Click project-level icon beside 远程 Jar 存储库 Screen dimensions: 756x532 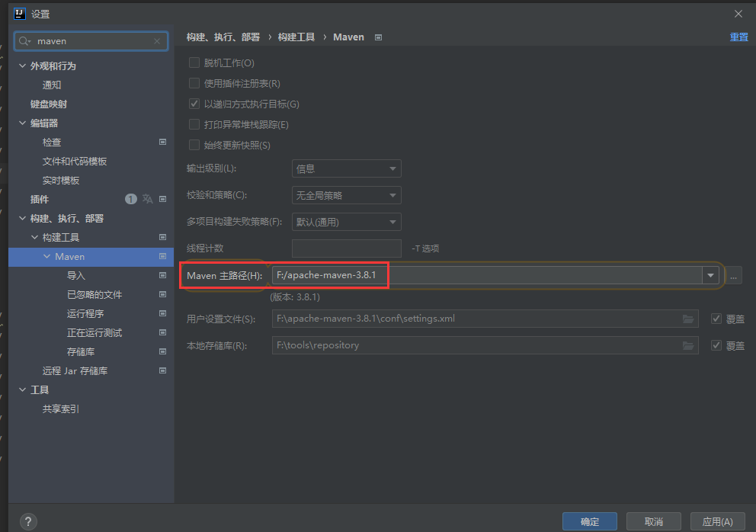coord(162,371)
